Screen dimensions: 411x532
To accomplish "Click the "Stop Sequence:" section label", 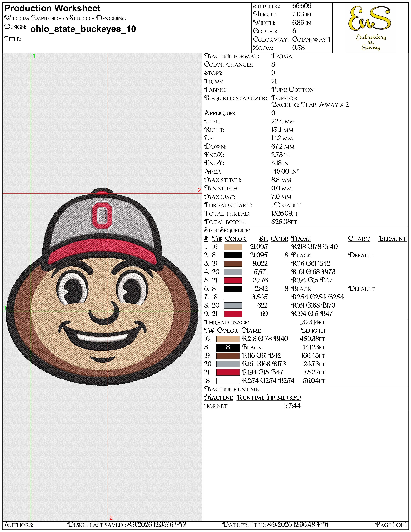I will [x=227, y=230].
